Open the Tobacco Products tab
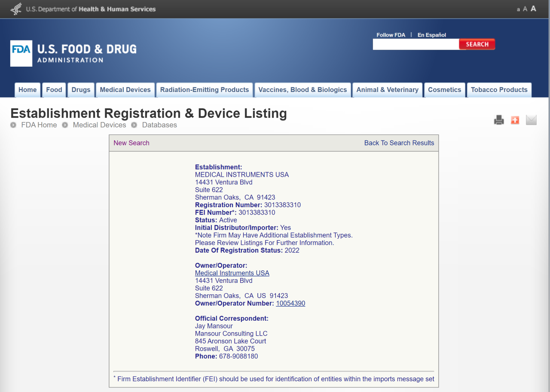The height and width of the screenshot is (392, 550). click(499, 90)
